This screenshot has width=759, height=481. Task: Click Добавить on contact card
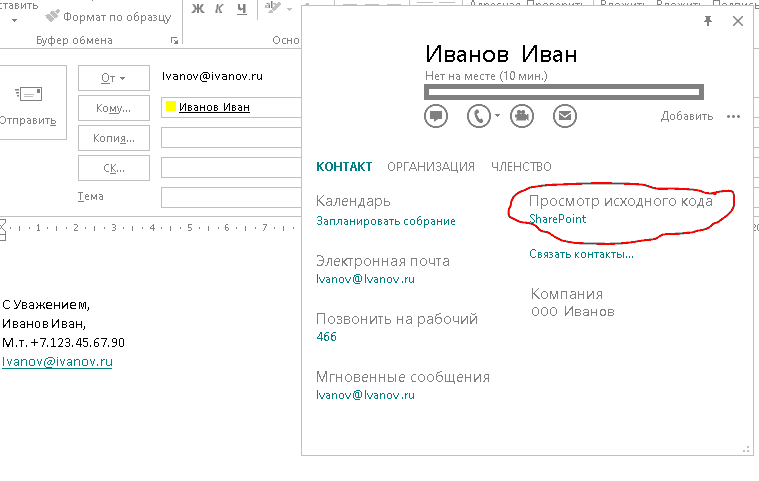pyautogui.click(x=687, y=116)
